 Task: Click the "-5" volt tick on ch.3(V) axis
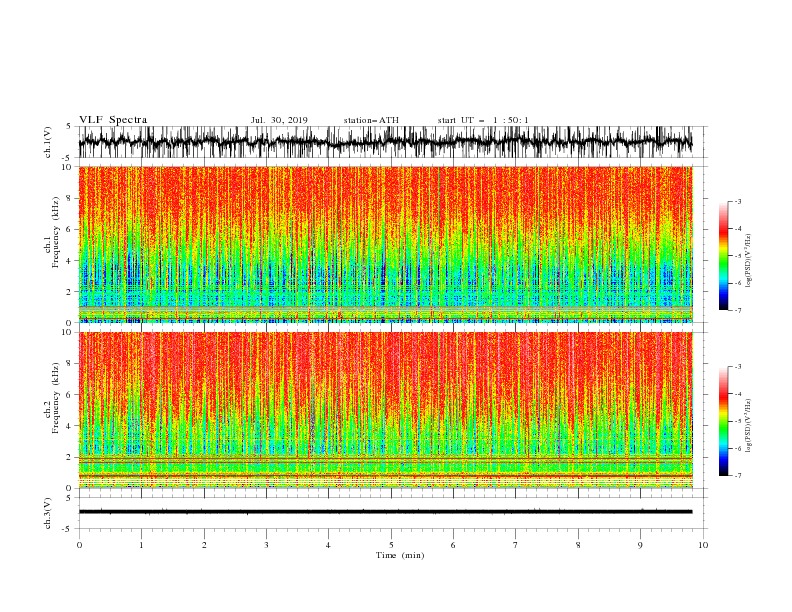pos(68,529)
